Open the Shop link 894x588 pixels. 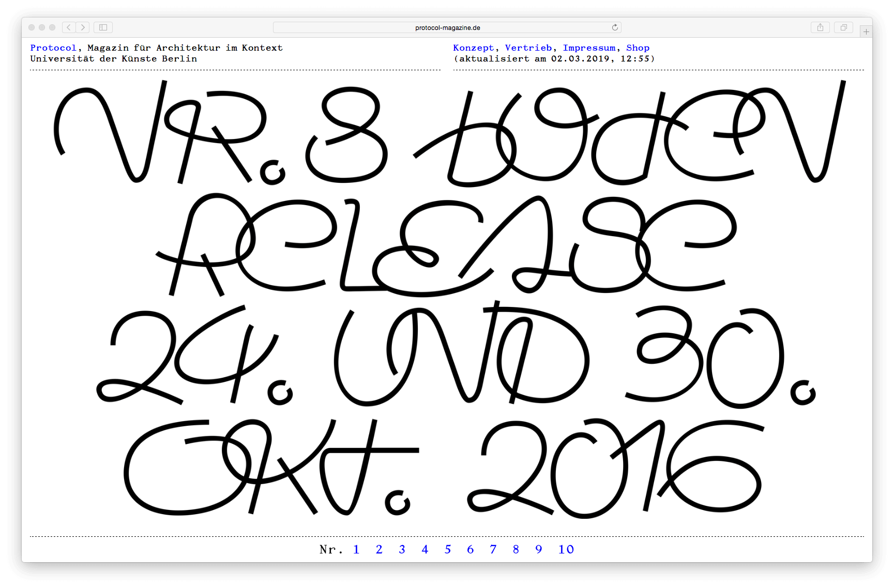point(638,48)
